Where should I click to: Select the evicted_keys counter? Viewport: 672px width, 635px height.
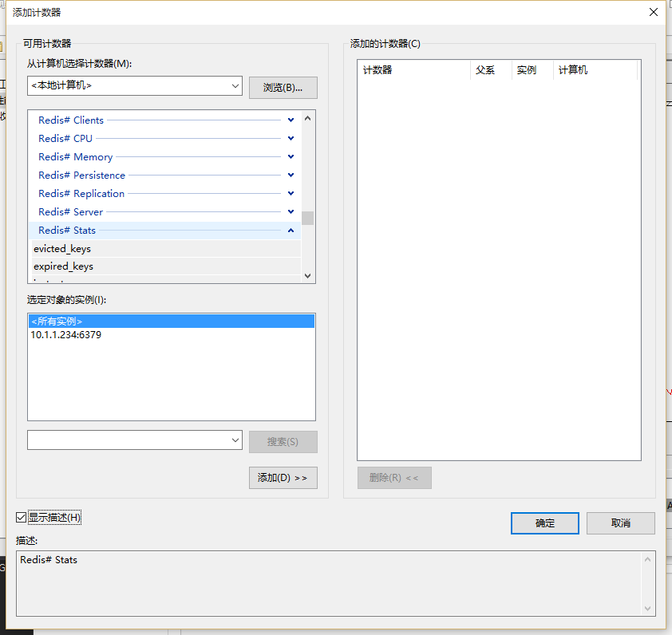(165, 249)
